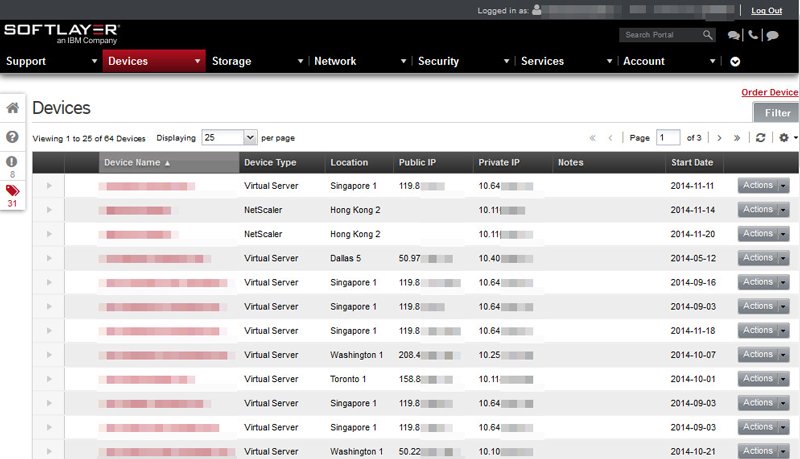The image size is (800, 459).
Task: Open the Services menu
Action: click(x=566, y=61)
